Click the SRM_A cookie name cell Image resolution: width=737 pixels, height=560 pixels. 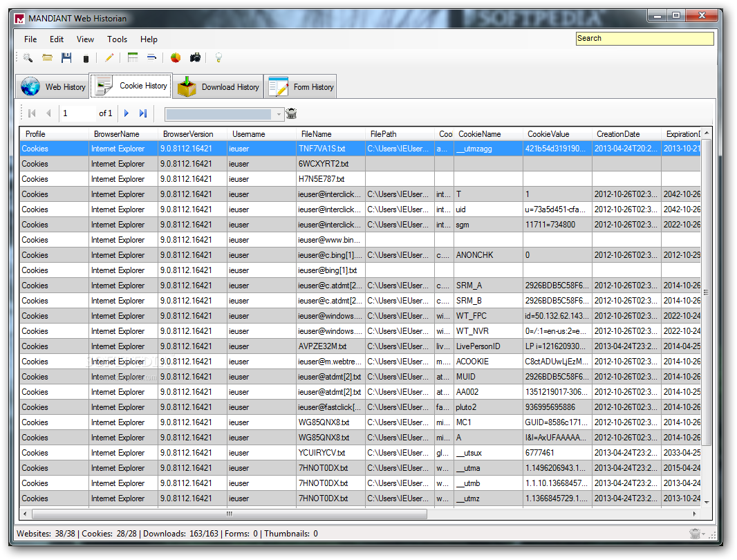click(488, 286)
